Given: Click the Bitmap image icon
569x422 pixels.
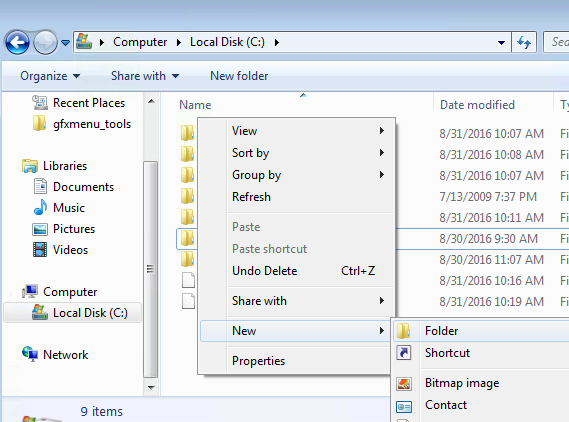Looking at the screenshot, I should click(404, 384).
